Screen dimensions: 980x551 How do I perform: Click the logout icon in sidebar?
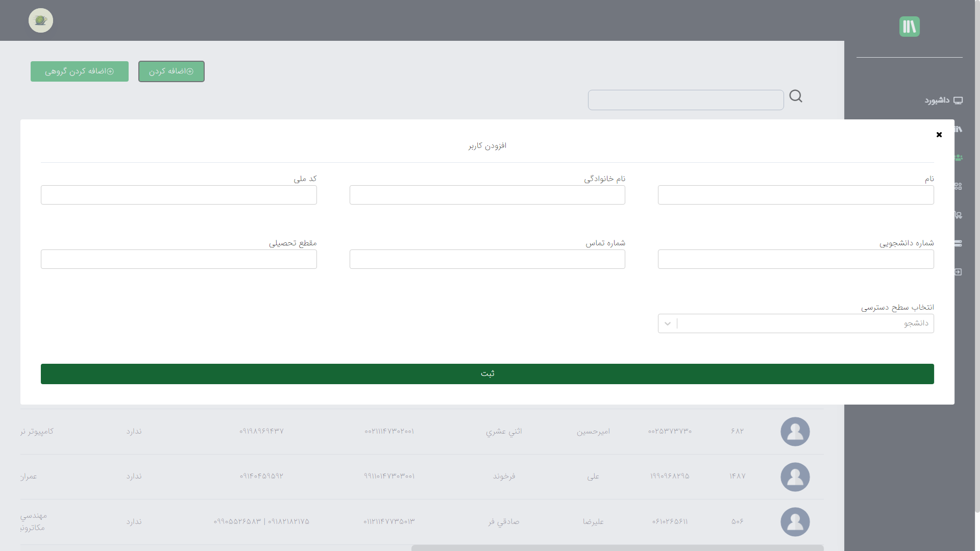tap(959, 272)
